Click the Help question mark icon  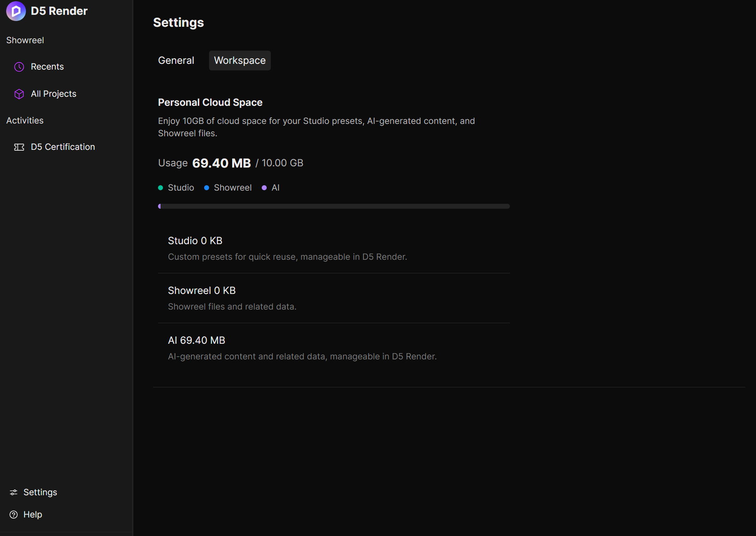point(14,515)
